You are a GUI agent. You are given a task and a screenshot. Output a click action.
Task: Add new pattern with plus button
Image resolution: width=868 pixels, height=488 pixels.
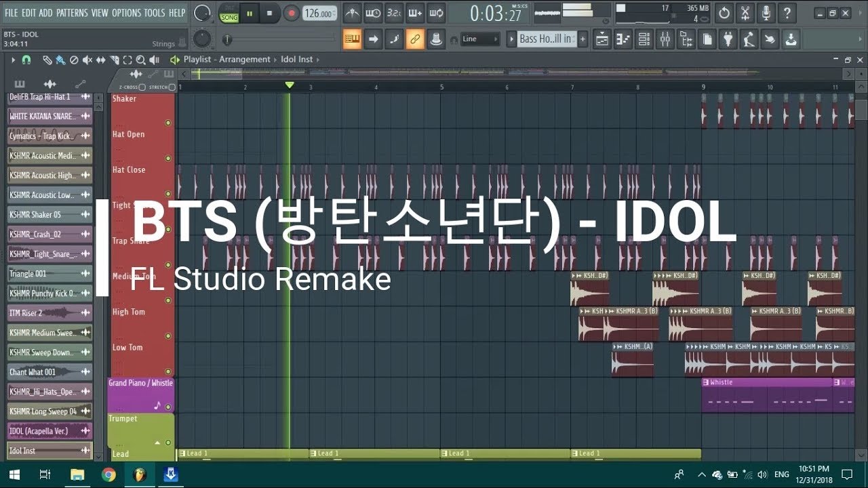click(x=582, y=39)
